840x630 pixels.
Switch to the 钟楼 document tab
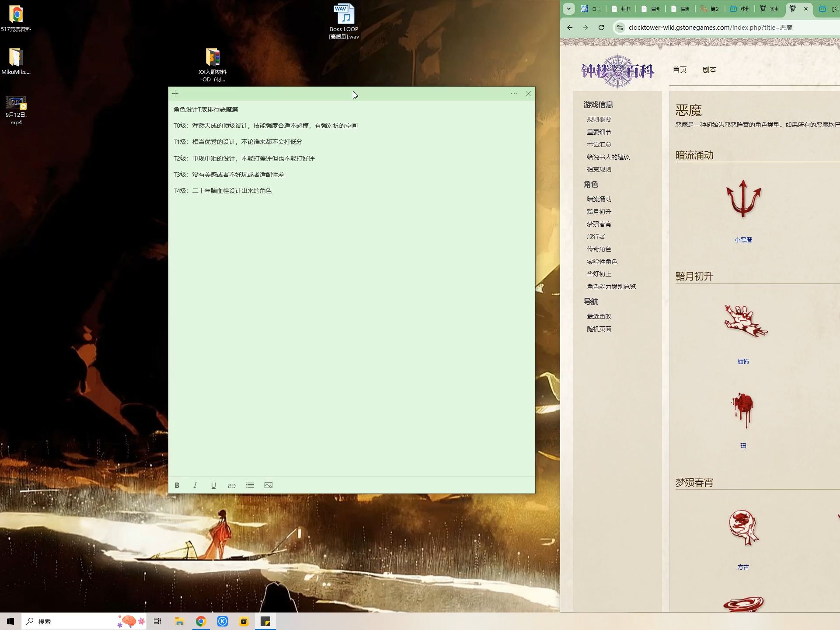pyautogui.click(x=621, y=9)
